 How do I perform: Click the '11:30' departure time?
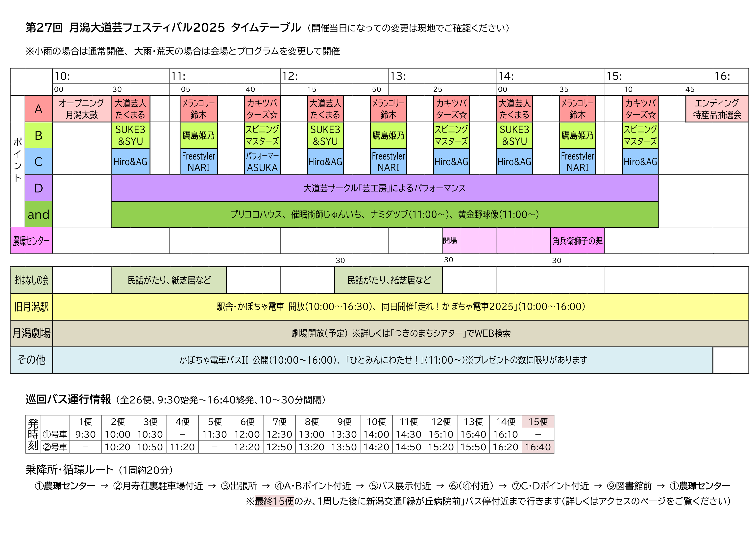click(215, 434)
